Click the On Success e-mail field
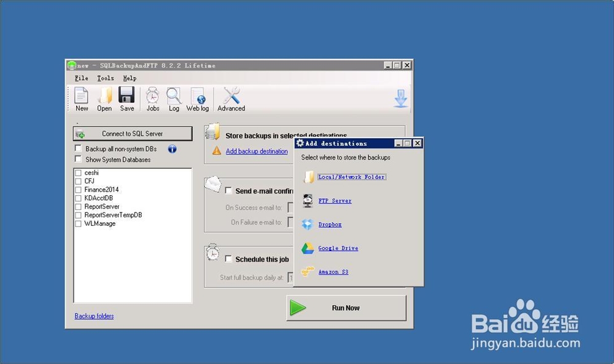614x364 pixels. [290, 207]
